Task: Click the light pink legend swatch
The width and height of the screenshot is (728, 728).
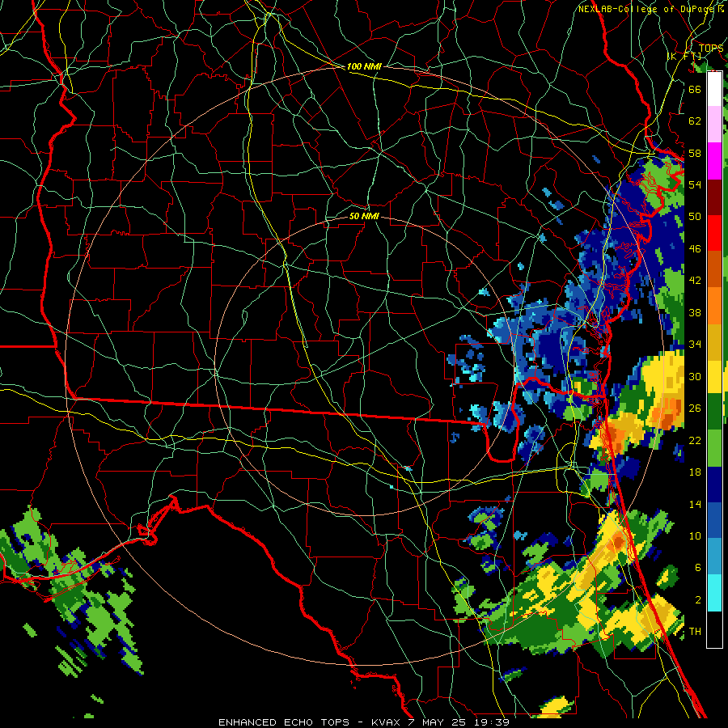Action: click(714, 125)
